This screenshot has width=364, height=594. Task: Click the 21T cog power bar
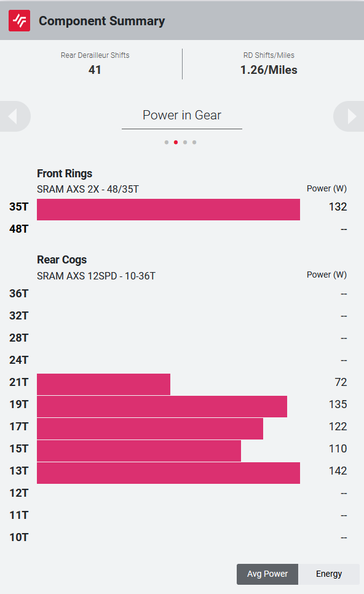click(x=104, y=384)
